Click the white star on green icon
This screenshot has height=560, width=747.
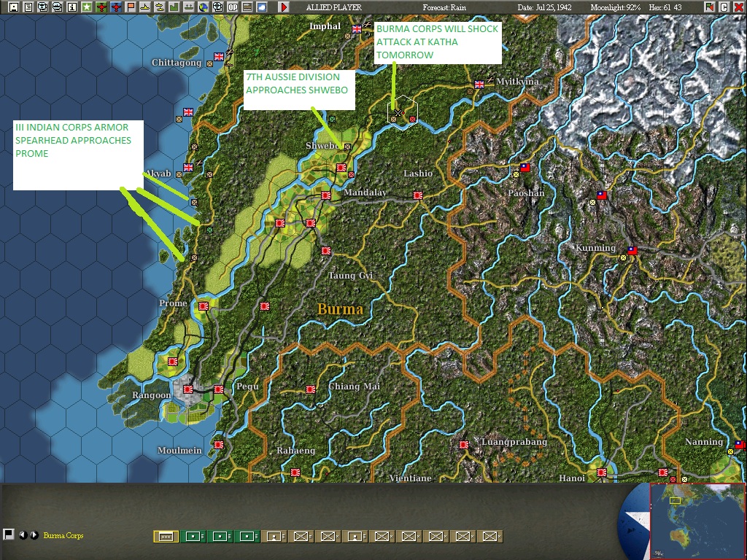click(86, 7)
